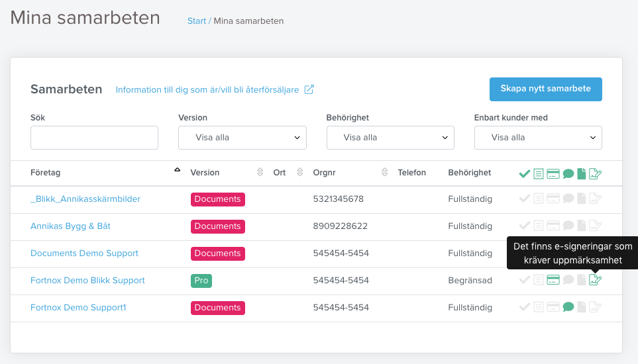This screenshot has height=364, width=638.
Task: Click the receipt list header icon
Action: (539, 174)
